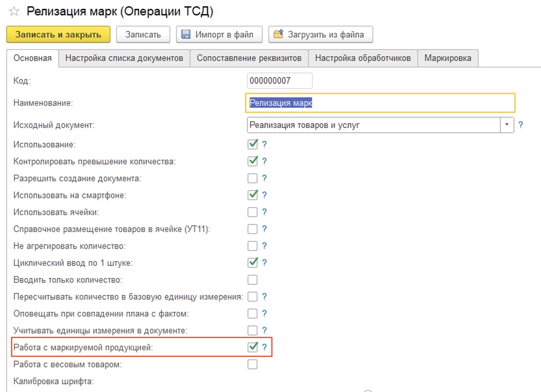The height and width of the screenshot is (392, 541).
Task: Show help for Не агрегировать количество
Action: click(264, 246)
